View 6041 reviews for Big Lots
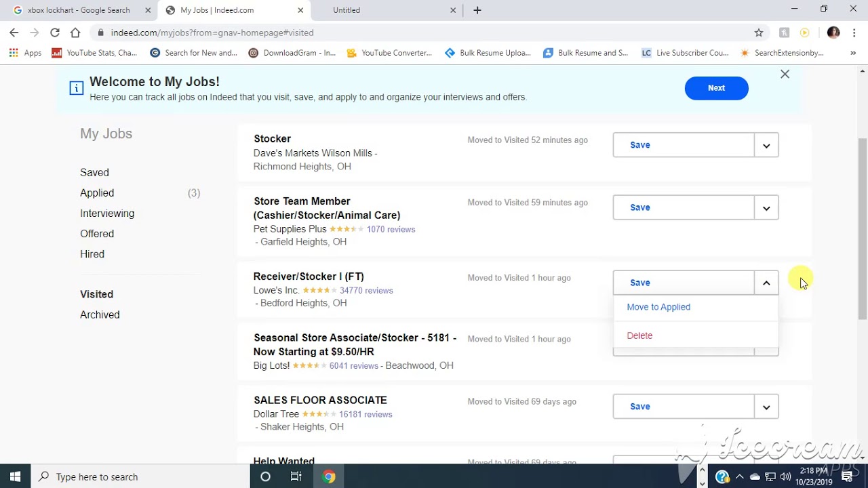 [x=353, y=365]
